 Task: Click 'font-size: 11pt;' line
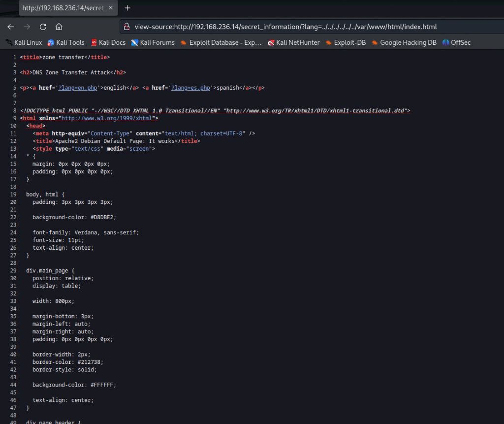(x=58, y=240)
